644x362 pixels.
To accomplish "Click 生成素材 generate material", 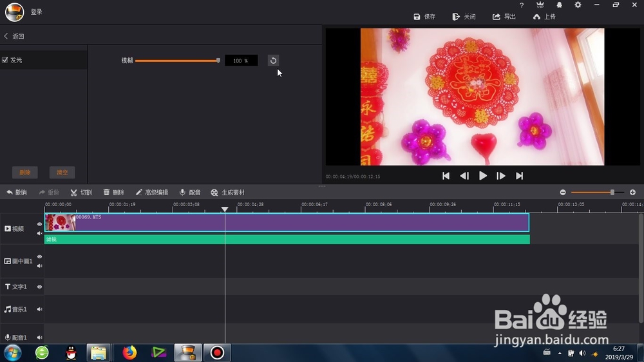I will click(x=227, y=193).
